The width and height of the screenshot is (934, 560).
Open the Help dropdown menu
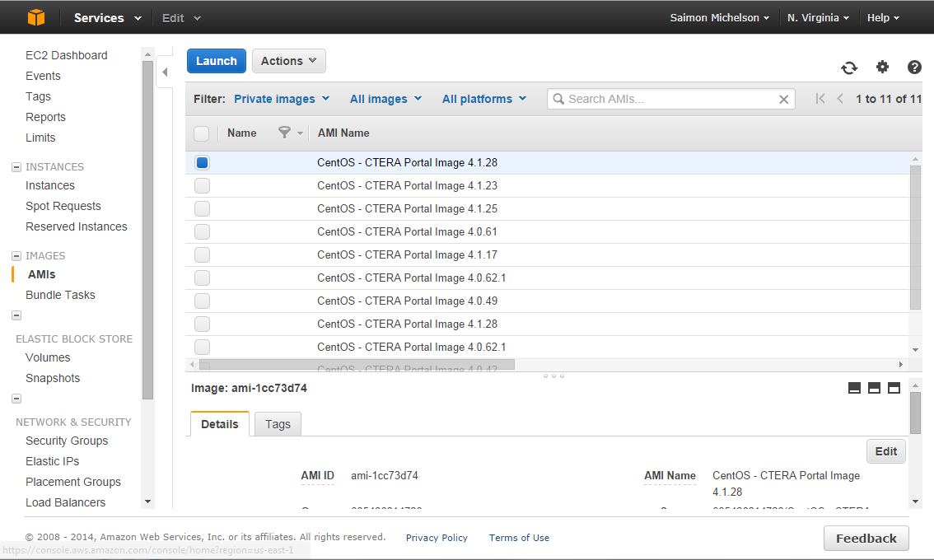click(883, 18)
